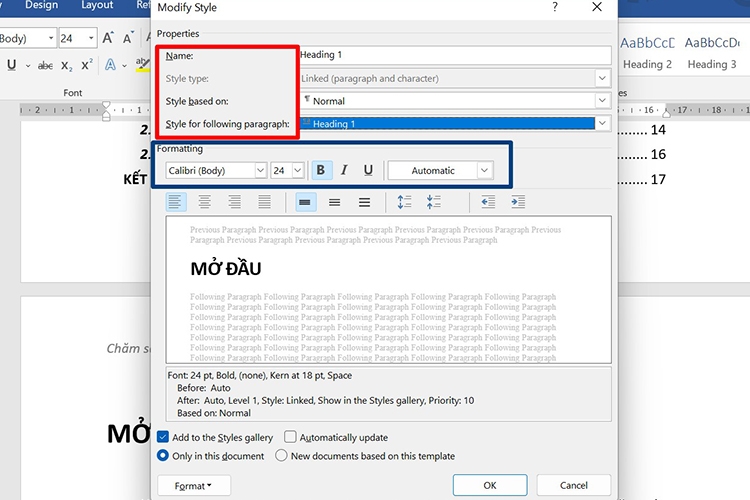Toggle Italic in Modify Style formatting
This screenshot has width=750, height=500.
(344, 170)
